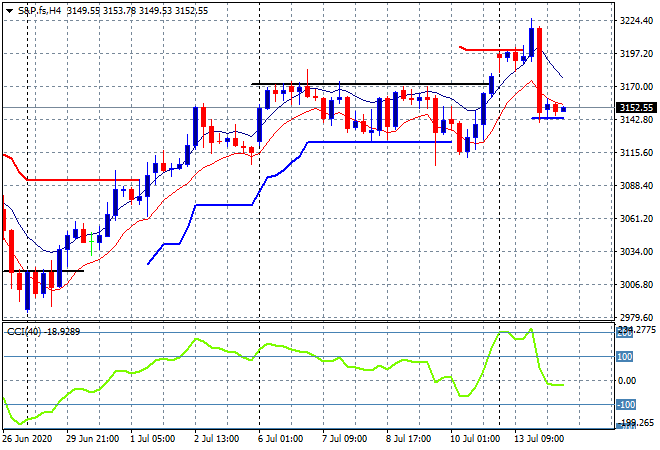Click the CCI -100 level label

pyautogui.click(x=625, y=405)
